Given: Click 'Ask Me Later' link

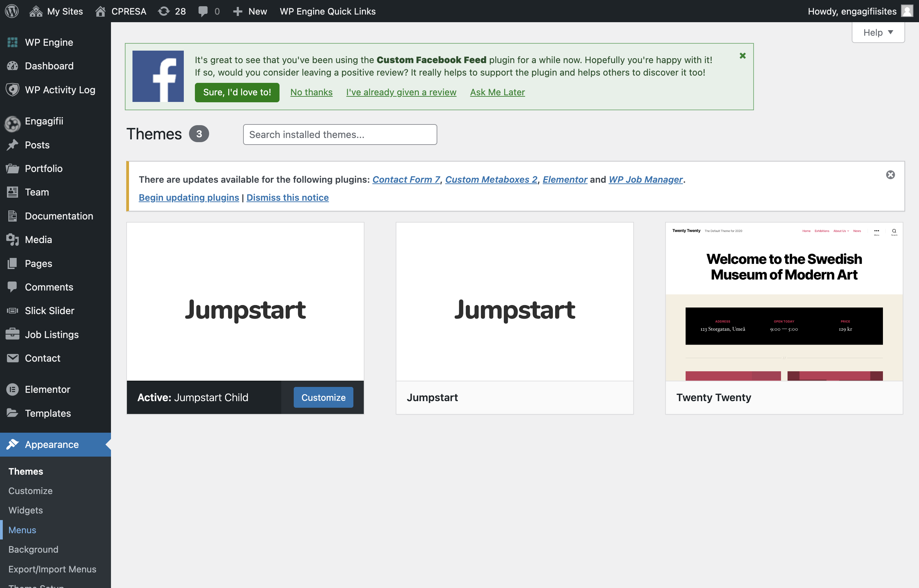Looking at the screenshot, I should pos(498,93).
